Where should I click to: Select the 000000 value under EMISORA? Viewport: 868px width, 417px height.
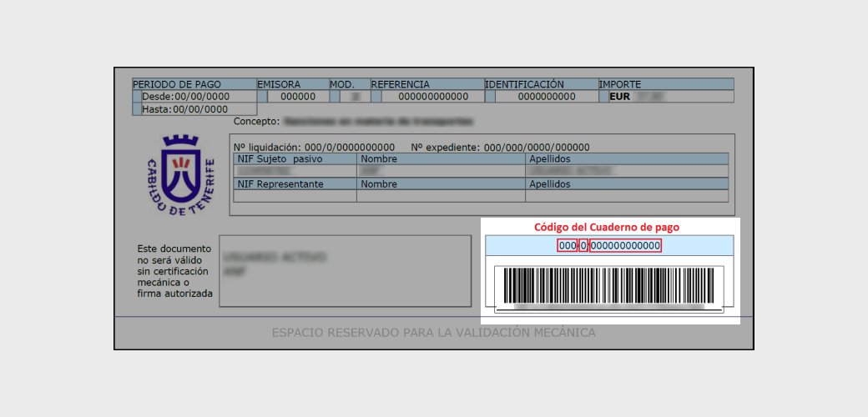click(x=298, y=96)
